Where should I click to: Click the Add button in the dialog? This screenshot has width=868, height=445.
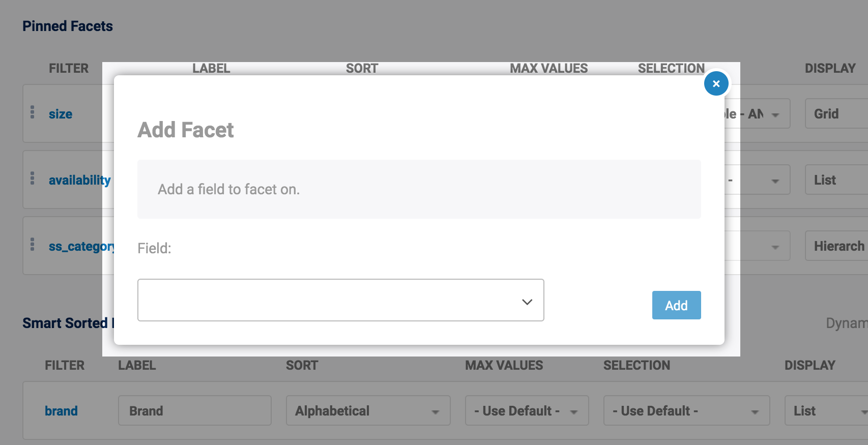coord(676,305)
